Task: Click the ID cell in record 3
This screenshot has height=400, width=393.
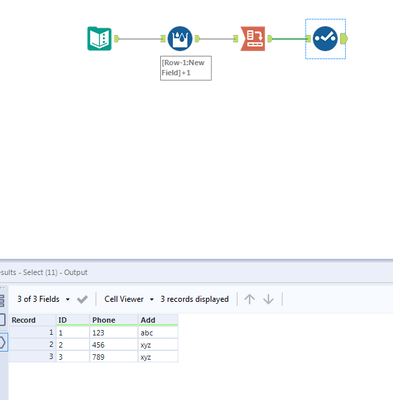Action: 73,357
